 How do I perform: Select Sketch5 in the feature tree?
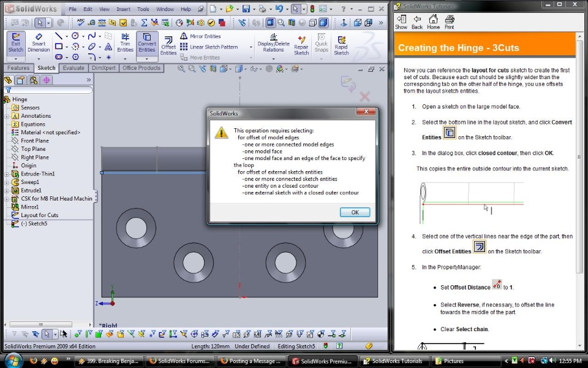point(34,223)
